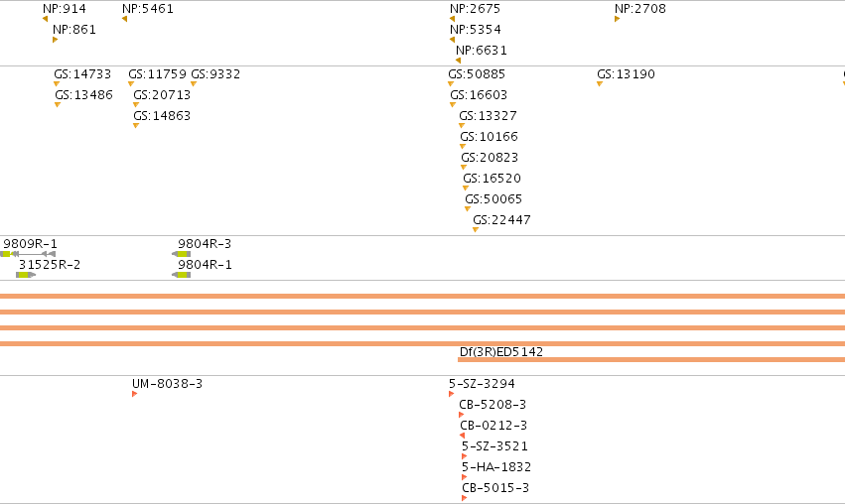Click the NP:5354 insertion label

click(x=476, y=30)
